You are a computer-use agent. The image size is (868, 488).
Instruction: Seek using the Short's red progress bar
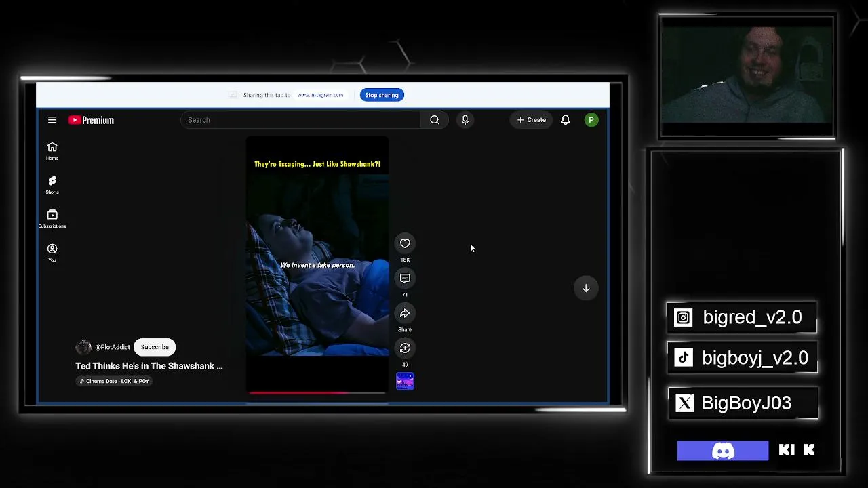[x=317, y=392]
